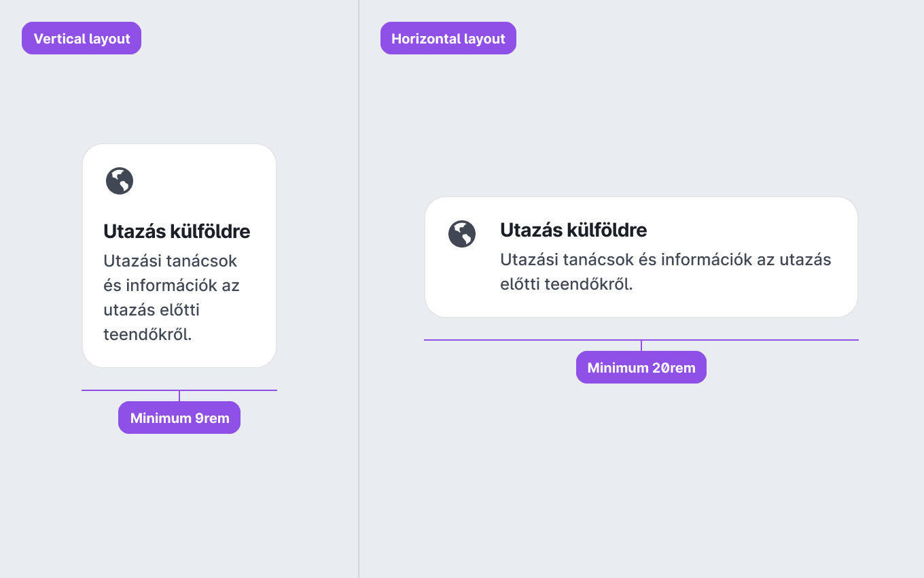
Task: Click the width line under vertical card
Action: (179, 390)
